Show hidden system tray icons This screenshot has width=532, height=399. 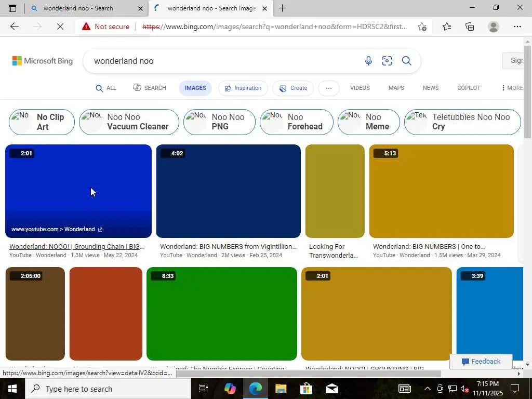(428, 389)
